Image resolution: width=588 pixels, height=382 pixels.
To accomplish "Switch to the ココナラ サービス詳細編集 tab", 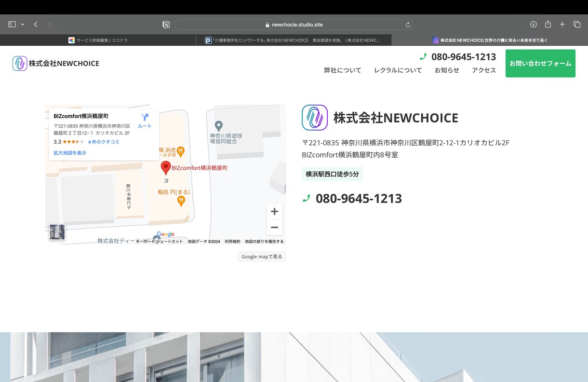I will point(98,41).
